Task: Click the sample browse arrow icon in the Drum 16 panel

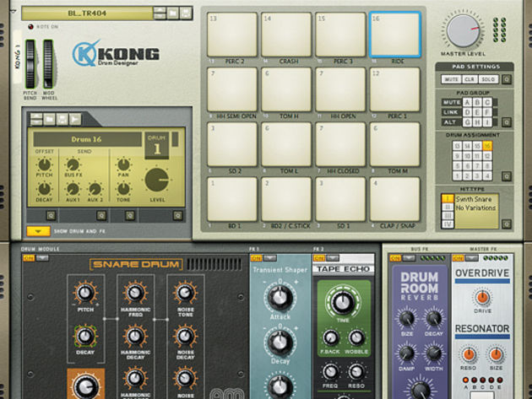Action: click(x=75, y=119)
